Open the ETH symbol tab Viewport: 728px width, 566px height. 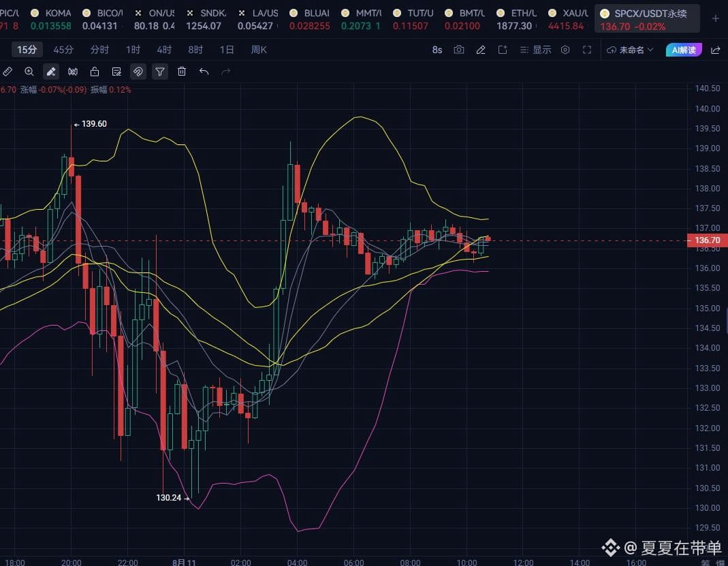[x=516, y=19]
